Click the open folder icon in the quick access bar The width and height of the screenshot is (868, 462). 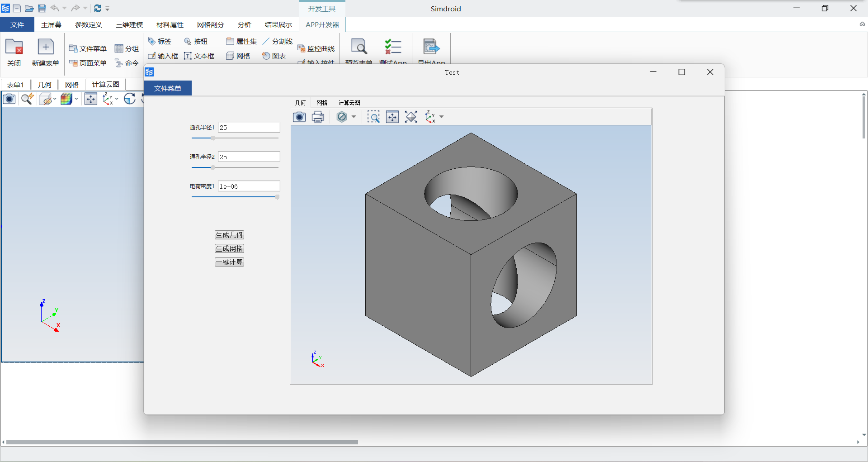(29, 8)
